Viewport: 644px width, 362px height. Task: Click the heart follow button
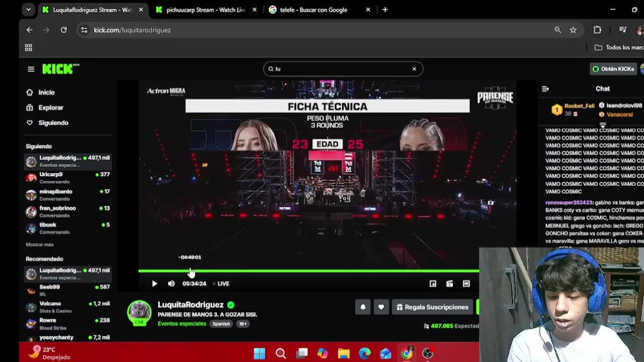tap(381, 307)
